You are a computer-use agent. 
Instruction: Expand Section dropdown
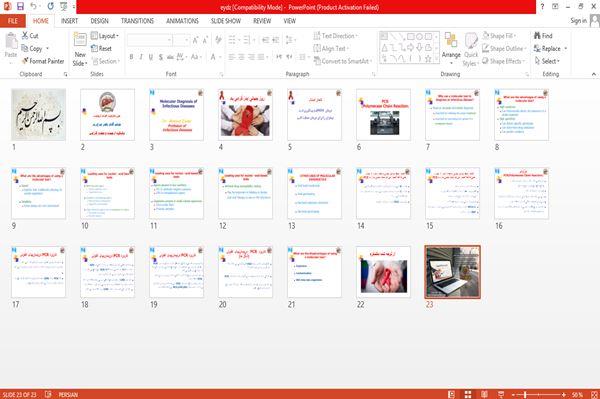click(x=106, y=61)
